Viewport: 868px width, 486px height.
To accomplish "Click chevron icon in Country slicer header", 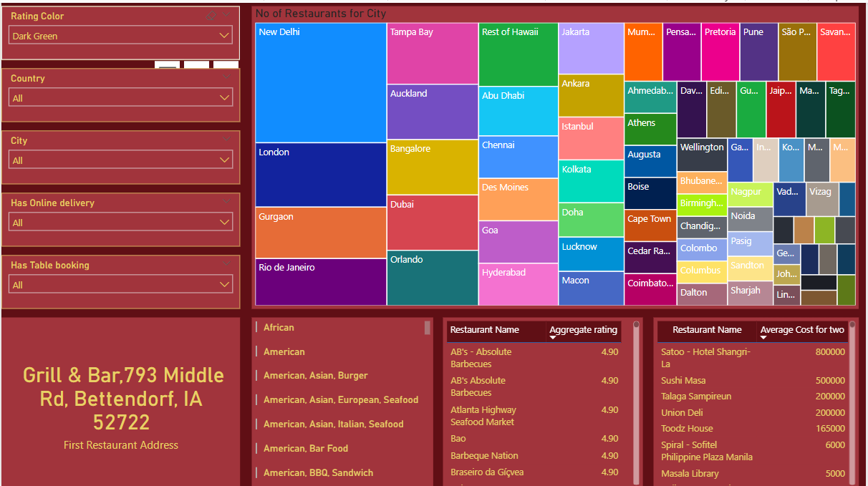I will 227,77.
